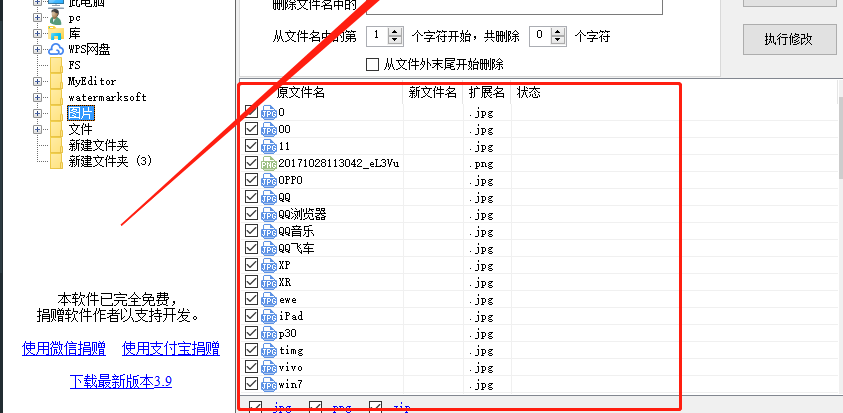Click the JPG icon beside iPad
The image size is (843, 413).
tap(269, 317)
